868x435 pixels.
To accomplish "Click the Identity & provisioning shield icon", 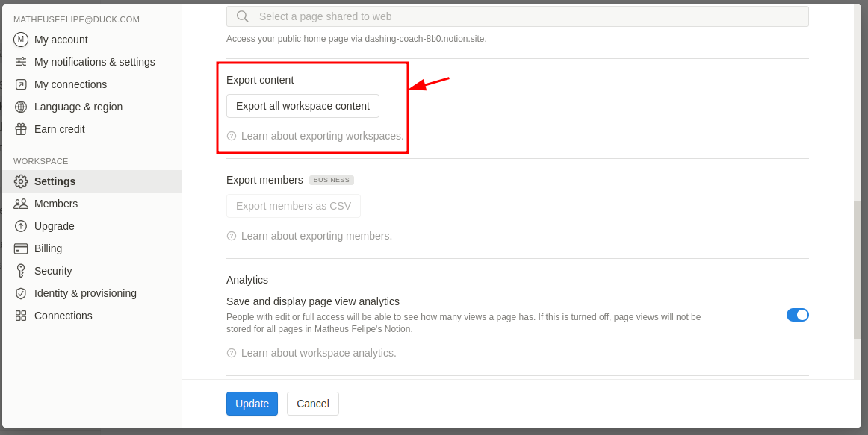I will (x=20, y=293).
